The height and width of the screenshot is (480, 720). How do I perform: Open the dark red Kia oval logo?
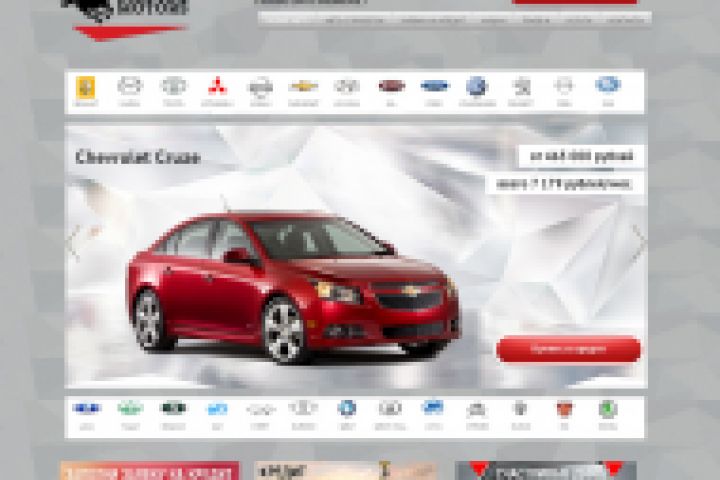[x=391, y=86]
